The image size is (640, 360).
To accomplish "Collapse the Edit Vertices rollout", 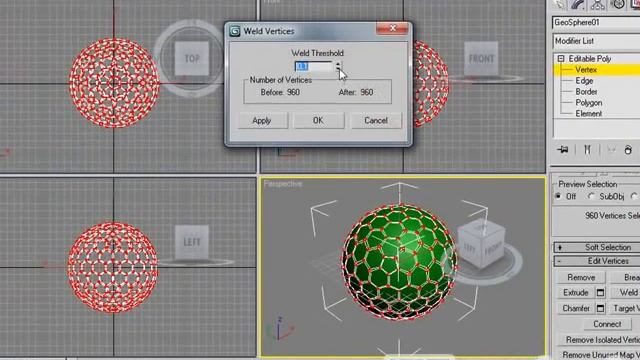I will point(597,261).
